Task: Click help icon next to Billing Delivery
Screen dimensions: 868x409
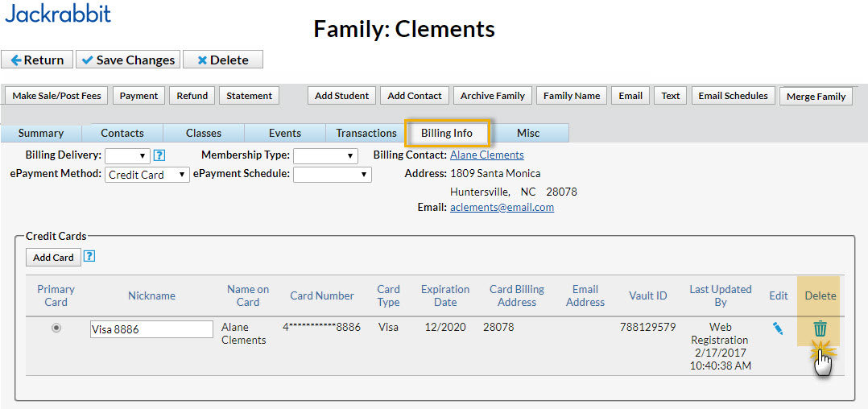Action: [159, 155]
